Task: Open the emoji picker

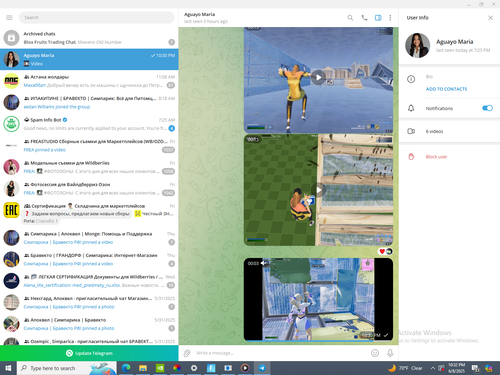Action: tap(375, 353)
